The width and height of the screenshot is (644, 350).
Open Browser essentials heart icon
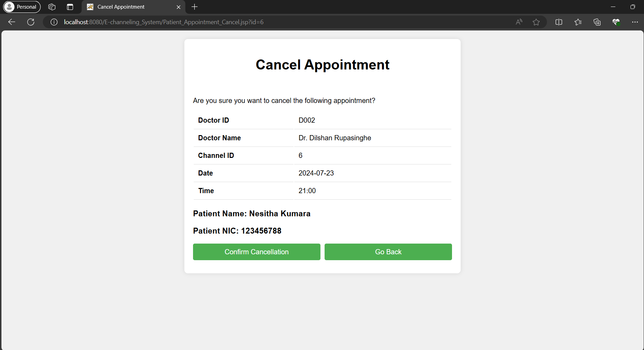coord(616,22)
